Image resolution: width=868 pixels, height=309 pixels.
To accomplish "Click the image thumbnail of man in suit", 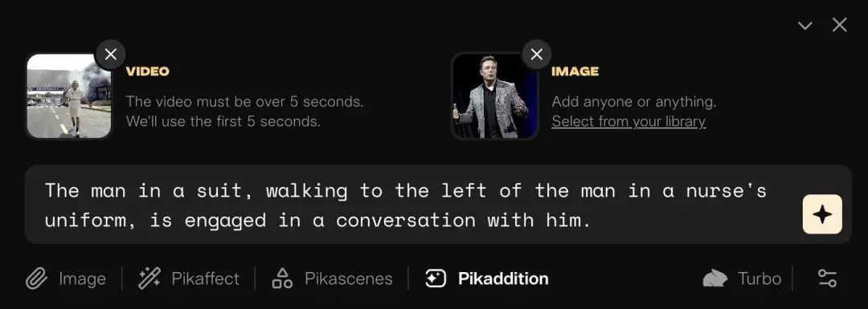I will 495,96.
